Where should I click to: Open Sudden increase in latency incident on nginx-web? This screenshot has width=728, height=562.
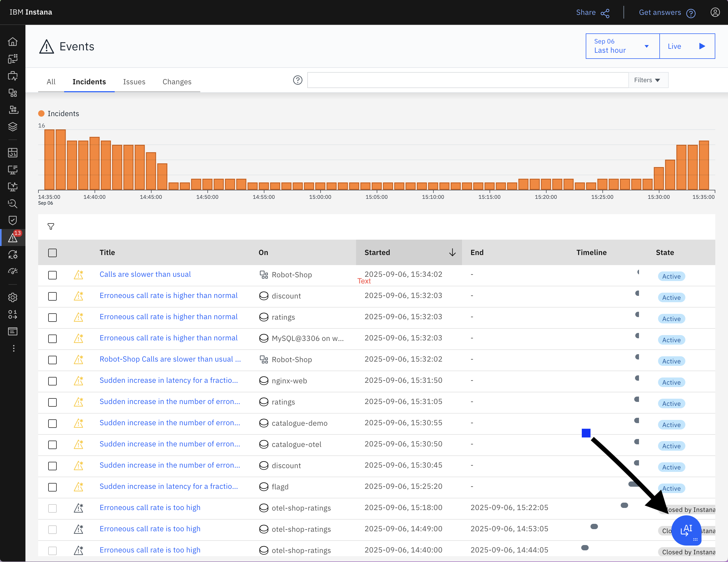(x=169, y=380)
